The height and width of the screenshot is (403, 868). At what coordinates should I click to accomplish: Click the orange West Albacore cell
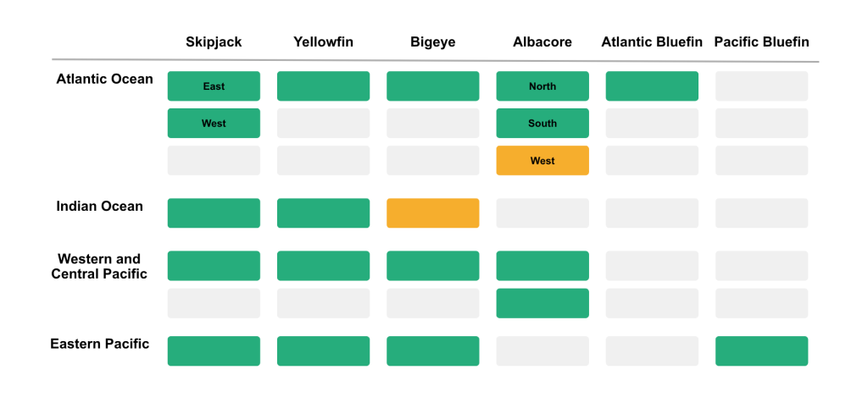point(542,161)
